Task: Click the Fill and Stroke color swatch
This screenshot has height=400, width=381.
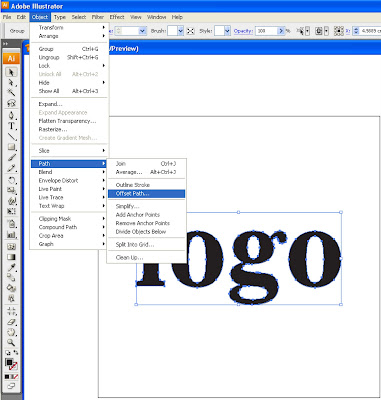Action: tap(11, 364)
